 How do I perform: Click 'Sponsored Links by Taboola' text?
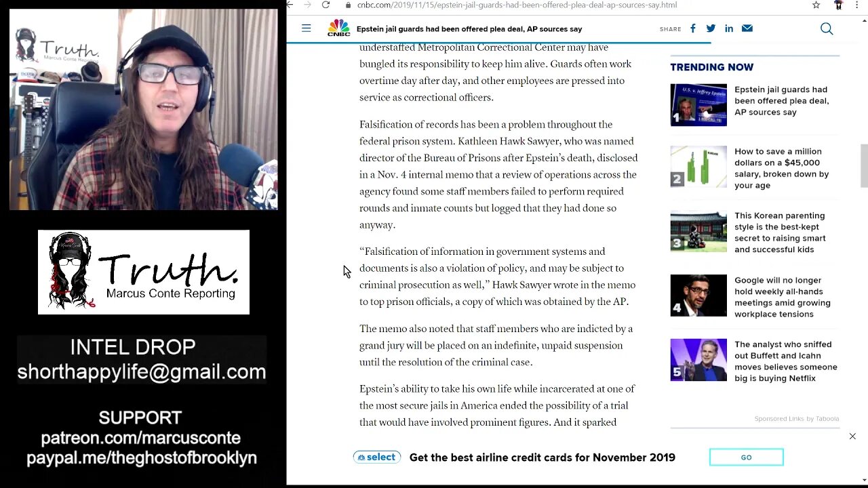click(797, 419)
